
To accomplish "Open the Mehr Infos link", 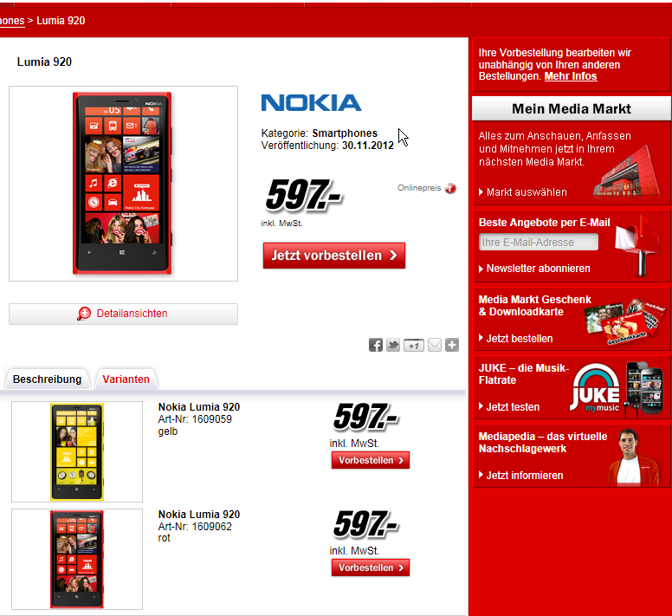I will click(571, 76).
